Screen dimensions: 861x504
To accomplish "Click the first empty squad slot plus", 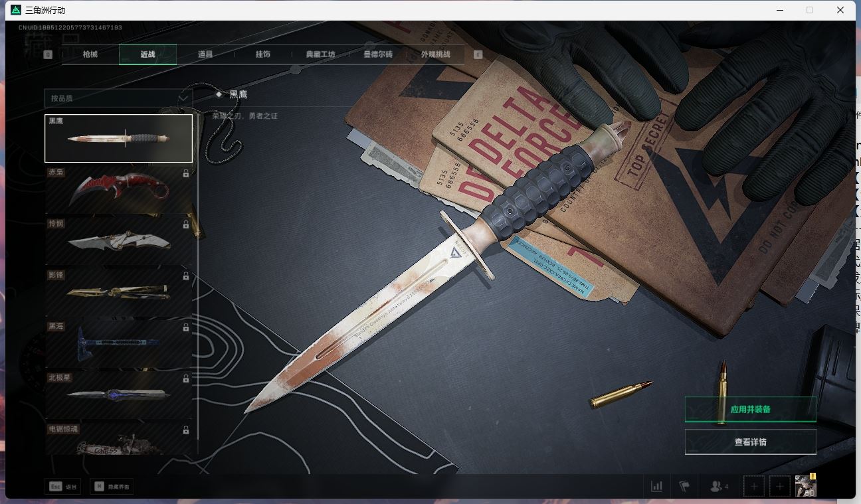I will (x=754, y=486).
